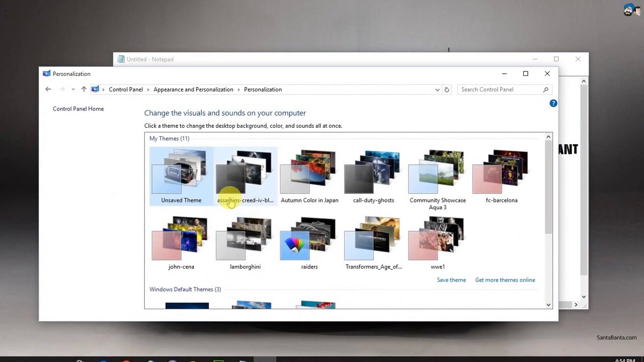Open Control Panel Home
Screen dimensions: 644x362
click(78, 109)
